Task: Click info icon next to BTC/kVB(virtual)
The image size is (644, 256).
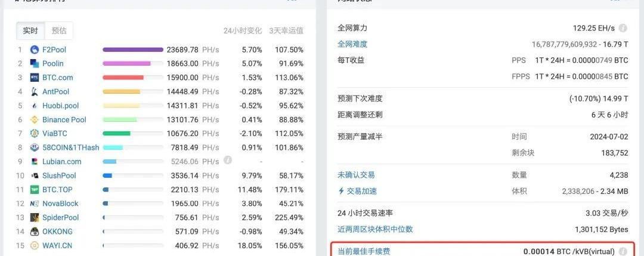Action: (623, 252)
